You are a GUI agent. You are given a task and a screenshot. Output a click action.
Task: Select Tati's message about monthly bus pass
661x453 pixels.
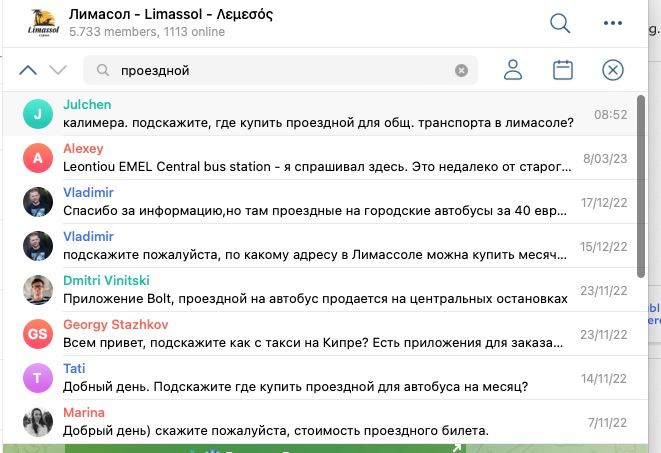pyautogui.click(x=320, y=378)
